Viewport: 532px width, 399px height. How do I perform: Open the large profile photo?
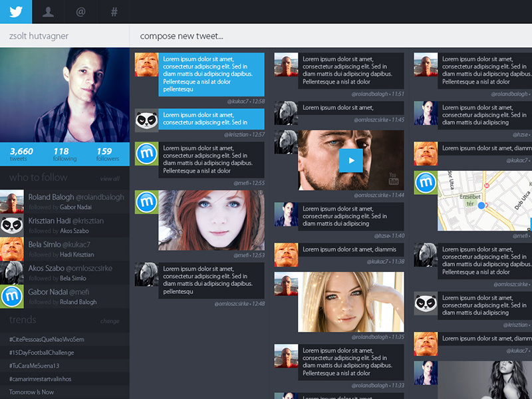point(65,94)
